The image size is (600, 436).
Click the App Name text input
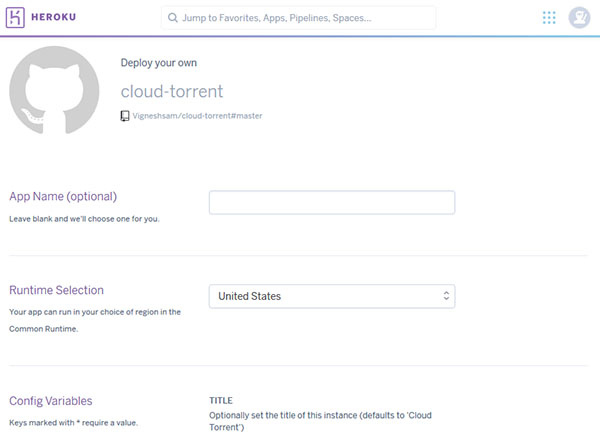coord(331,202)
